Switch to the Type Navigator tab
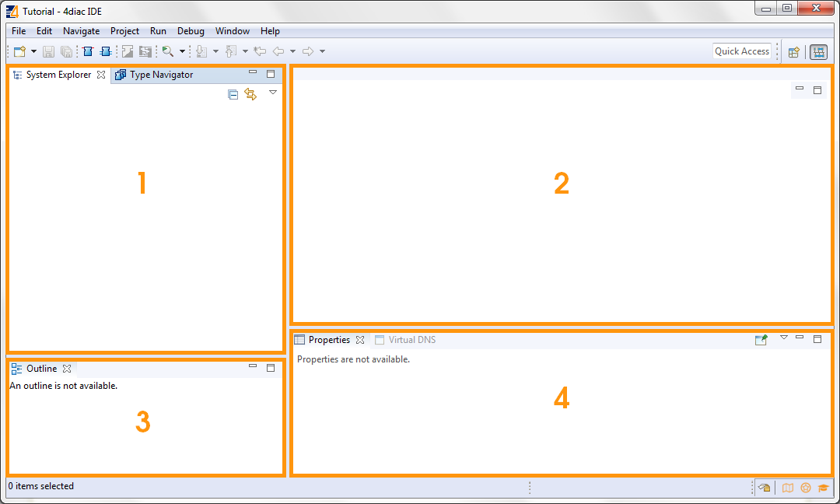This screenshot has width=840, height=504. (x=160, y=75)
